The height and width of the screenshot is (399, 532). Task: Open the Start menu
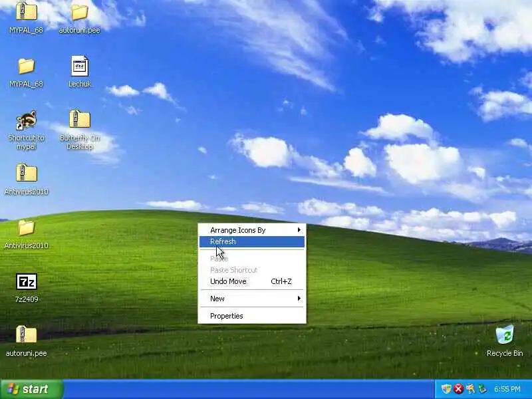31,389
